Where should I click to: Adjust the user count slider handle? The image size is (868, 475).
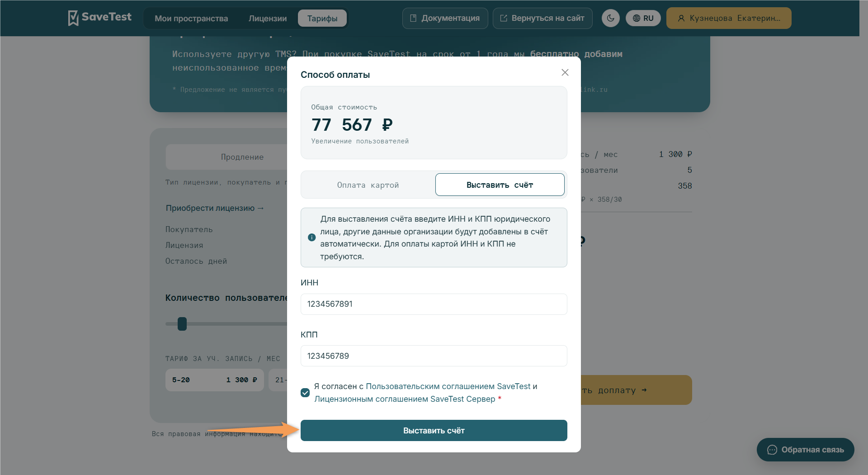click(182, 324)
